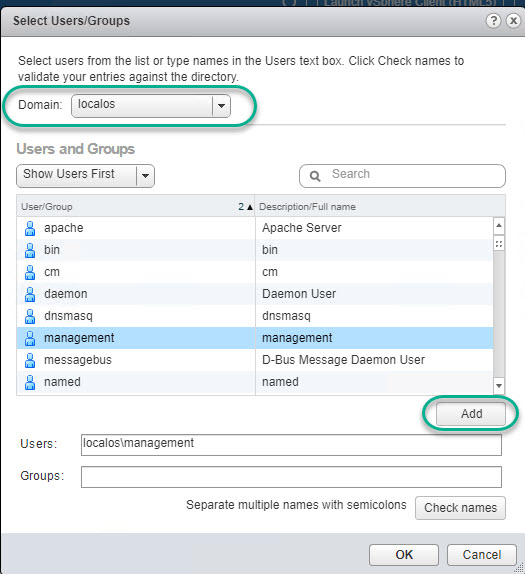Click the dnsmasq user icon
Image resolution: width=525 pixels, height=574 pixels.
30,316
